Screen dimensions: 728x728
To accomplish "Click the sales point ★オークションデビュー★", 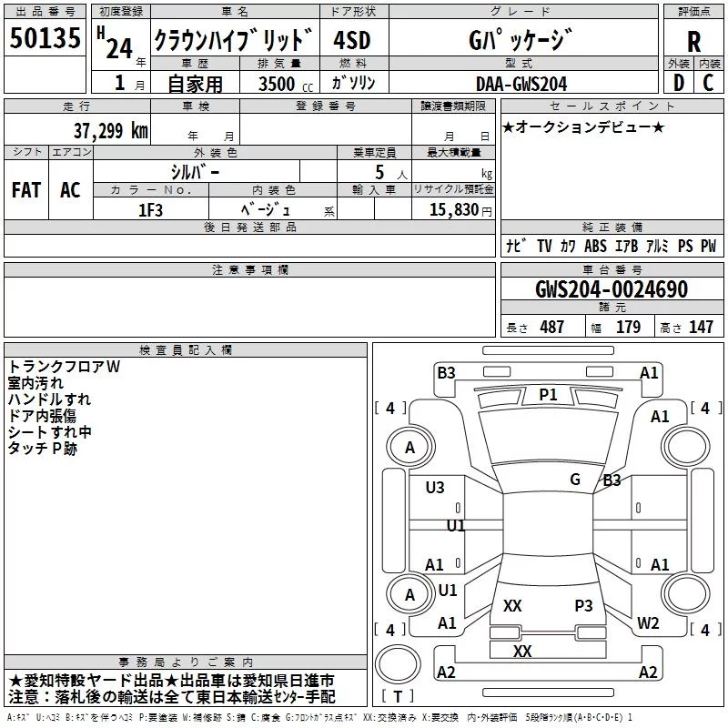I will coord(583,126).
